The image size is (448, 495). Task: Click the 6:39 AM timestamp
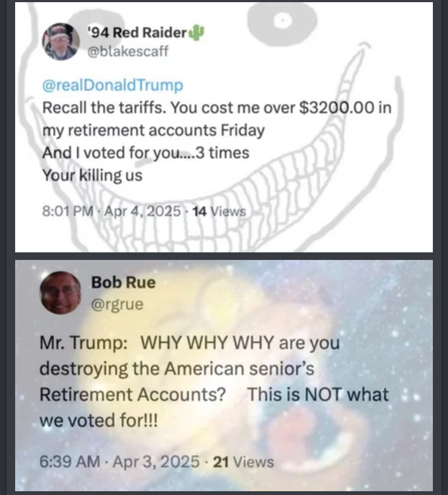pos(70,461)
